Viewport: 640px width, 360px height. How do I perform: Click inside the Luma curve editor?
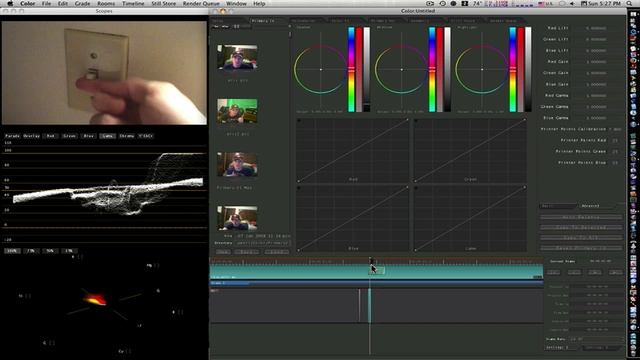point(470,219)
